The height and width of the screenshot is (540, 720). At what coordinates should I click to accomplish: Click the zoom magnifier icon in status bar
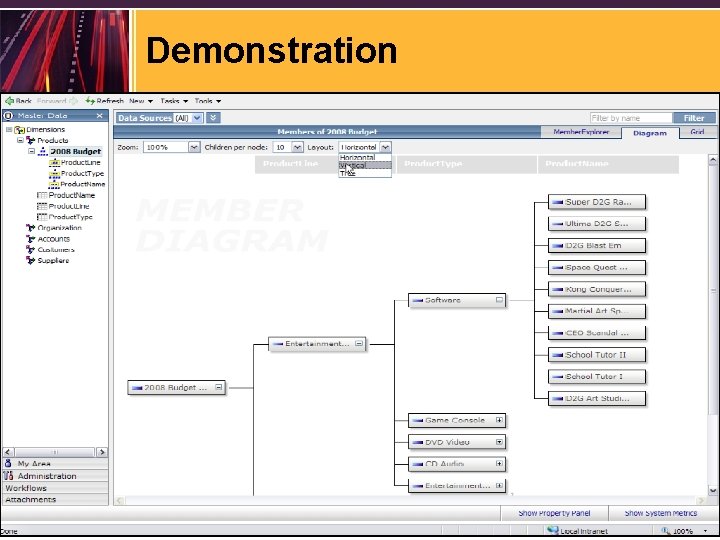coord(665,531)
